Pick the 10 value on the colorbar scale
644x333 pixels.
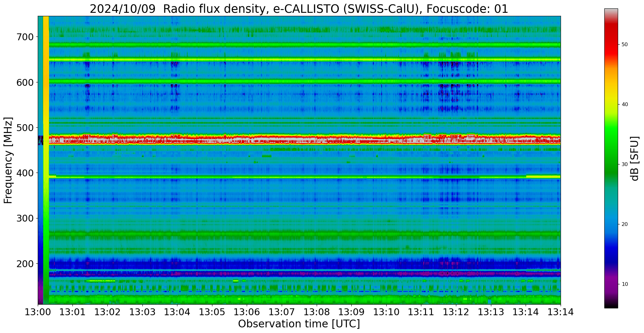pyautogui.click(x=625, y=284)
